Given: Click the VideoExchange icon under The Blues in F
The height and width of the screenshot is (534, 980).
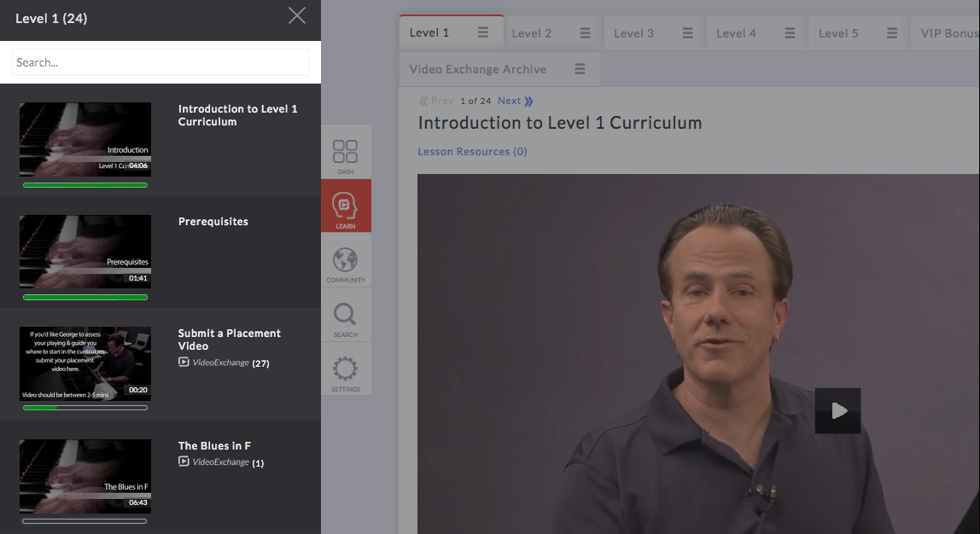Looking at the screenshot, I should 184,461.
